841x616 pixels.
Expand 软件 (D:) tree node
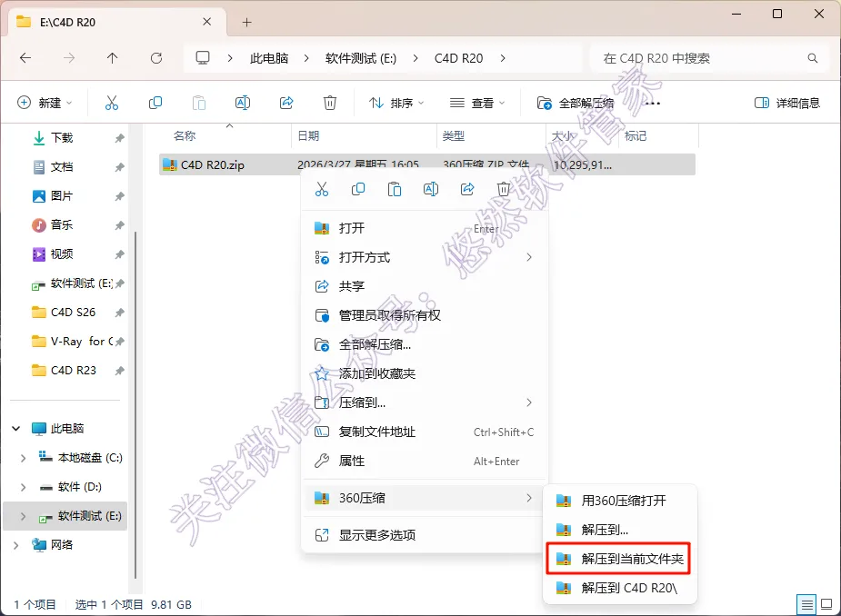click(23, 487)
